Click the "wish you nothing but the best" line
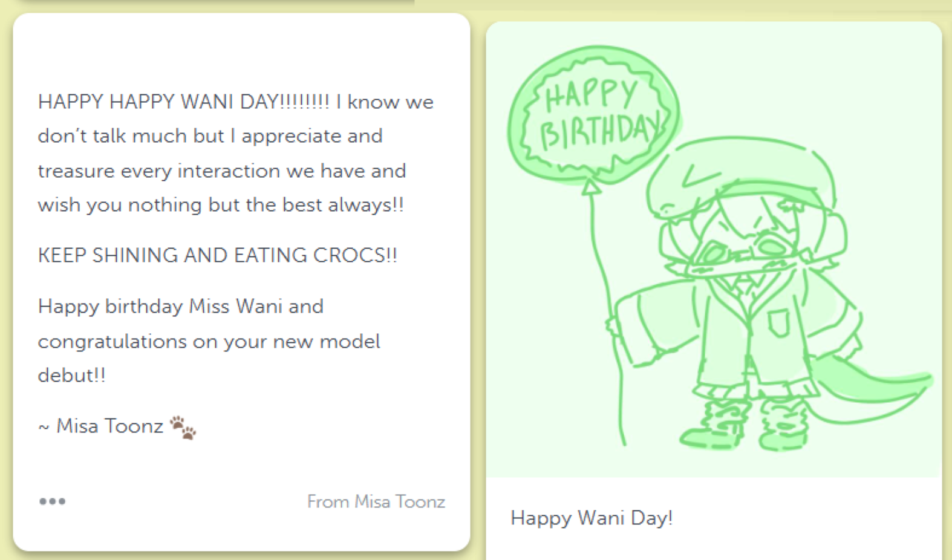 click(221, 205)
